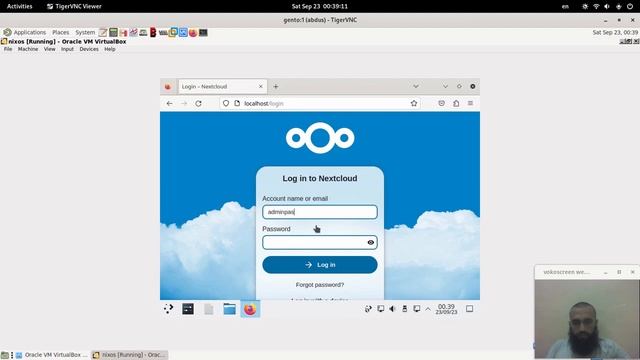Open Firefox extensions icon
640x360 pixels.
pyautogui.click(x=456, y=104)
